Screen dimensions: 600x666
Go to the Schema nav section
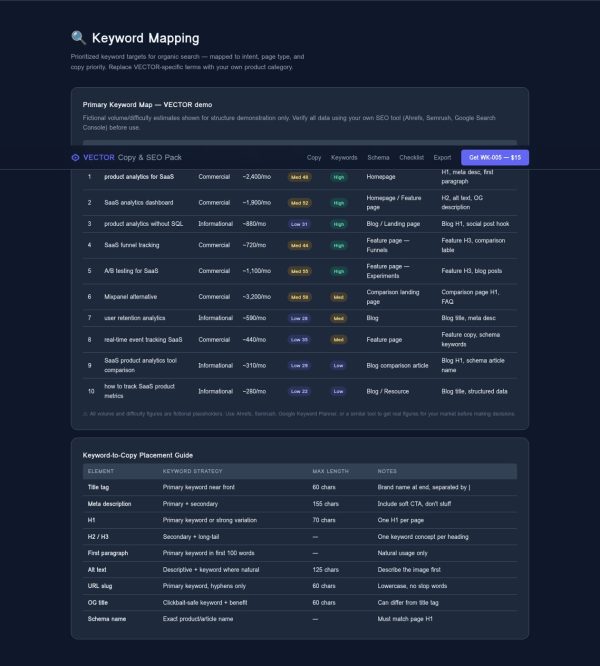(x=378, y=158)
